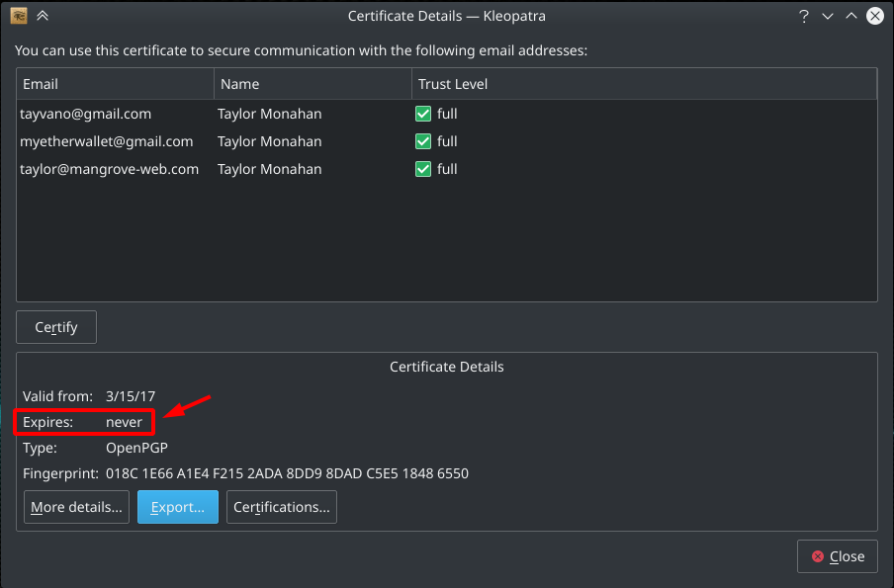Screen dimensions: 894x588
Task: Select the taylor@mangrove-web.com email cell
Action: (110, 169)
